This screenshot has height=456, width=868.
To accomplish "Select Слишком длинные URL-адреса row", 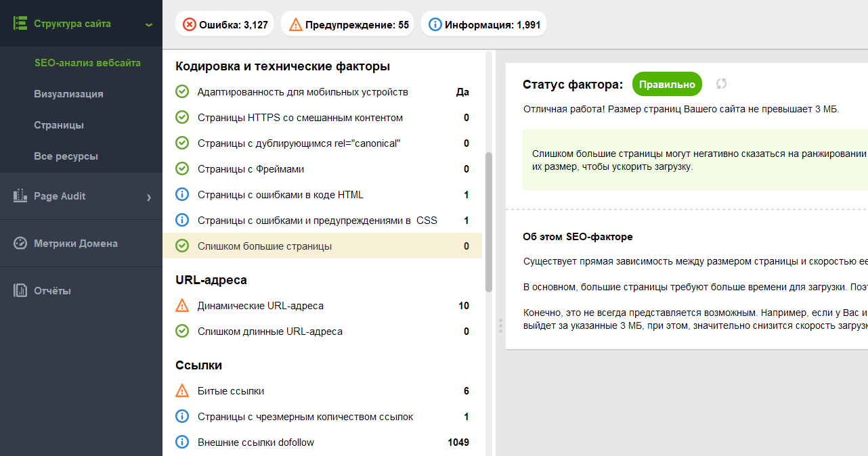I will click(x=322, y=331).
